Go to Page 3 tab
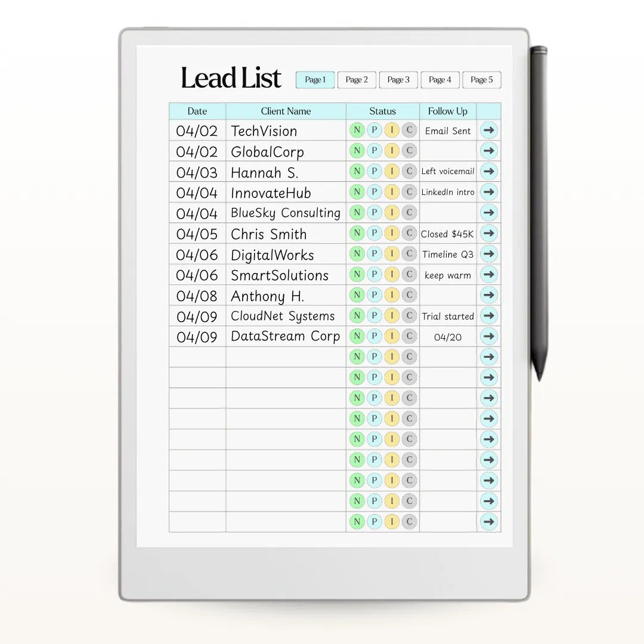Screen dimensions: 644x644 (398, 80)
